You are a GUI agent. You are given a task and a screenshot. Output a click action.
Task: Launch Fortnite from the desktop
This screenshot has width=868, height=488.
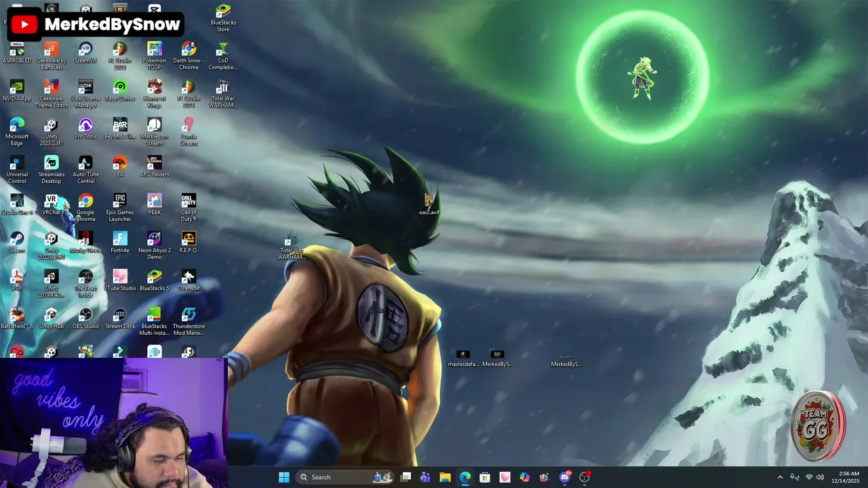coord(120,243)
